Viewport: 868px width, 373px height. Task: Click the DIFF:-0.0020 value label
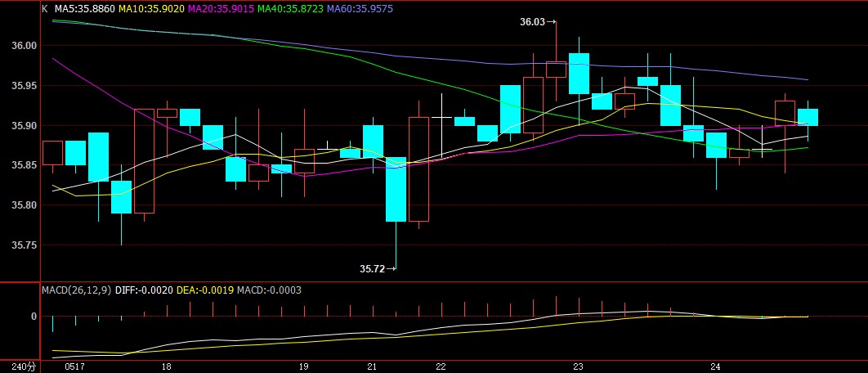click(144, 290)
